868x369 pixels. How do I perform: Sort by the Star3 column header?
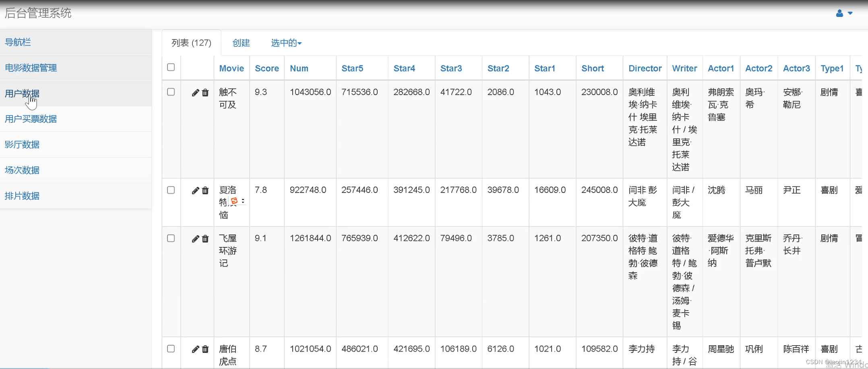point(451,68)
